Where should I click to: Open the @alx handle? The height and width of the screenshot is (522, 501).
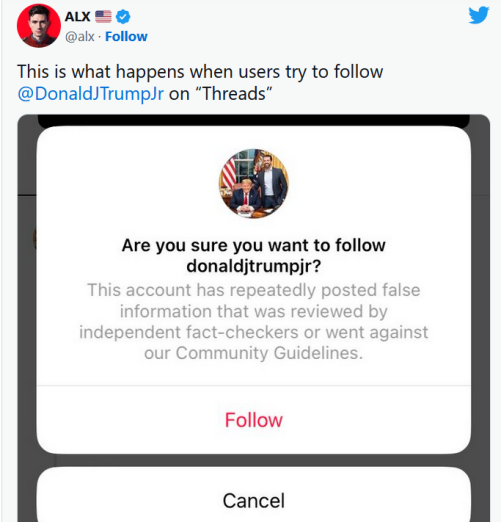click(80, 36)
